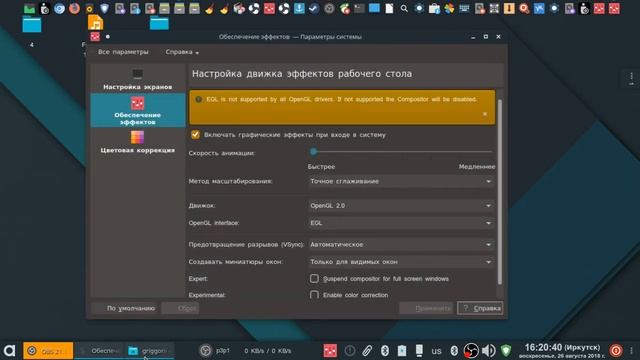The width and height of the screenshot is (640, 360).
Task: Open the application launcher menu in bottom panel
Action: [x=9, y=350]
